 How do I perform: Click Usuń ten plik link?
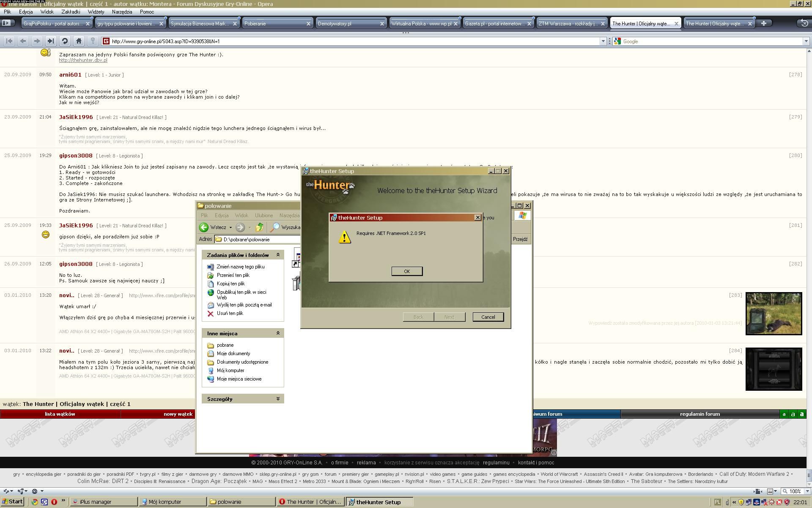(230, 313)
